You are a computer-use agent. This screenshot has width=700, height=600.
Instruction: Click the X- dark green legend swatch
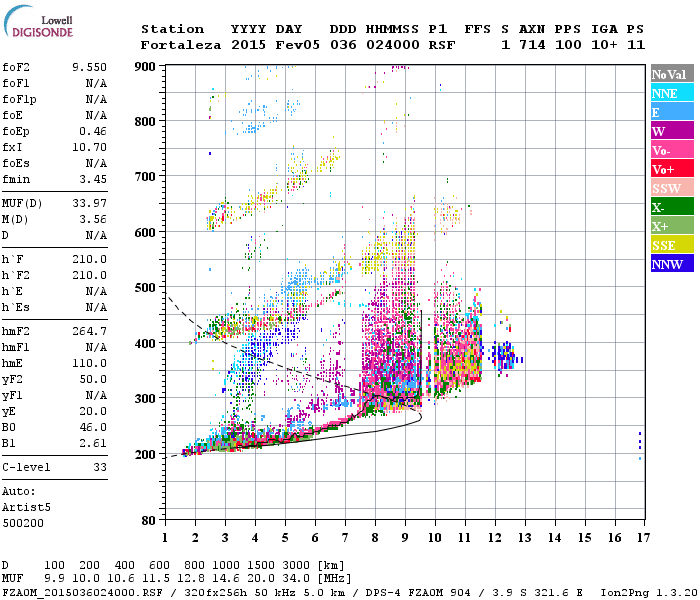(672, 207)
